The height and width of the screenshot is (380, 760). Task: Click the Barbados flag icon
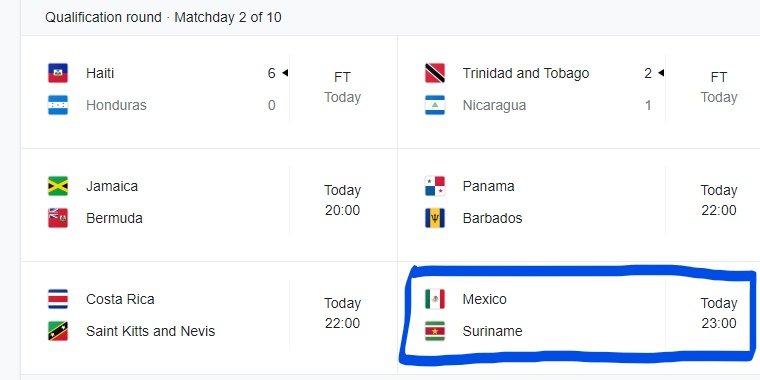click(x=435, y=218)
